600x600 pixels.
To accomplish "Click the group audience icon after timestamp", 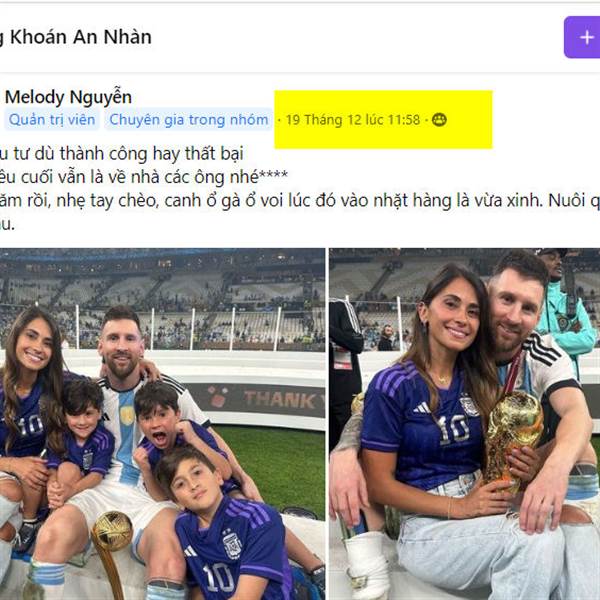I will (x=439, y=120).
